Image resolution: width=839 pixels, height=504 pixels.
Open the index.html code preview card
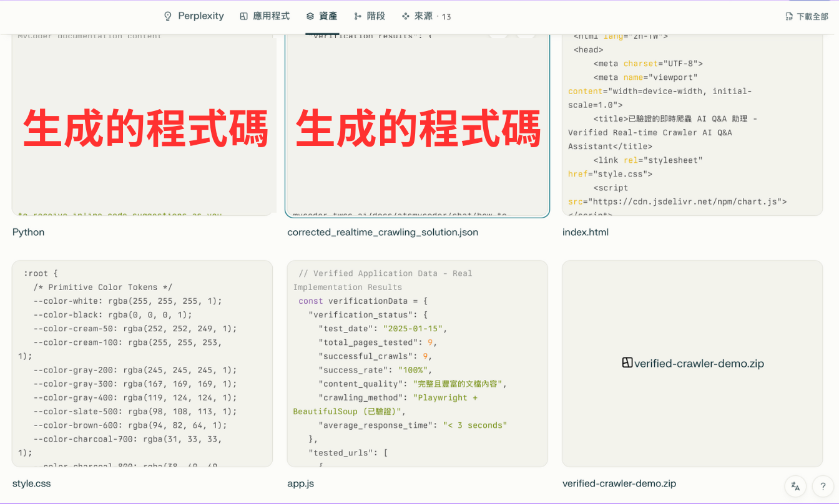pos(692,125)
